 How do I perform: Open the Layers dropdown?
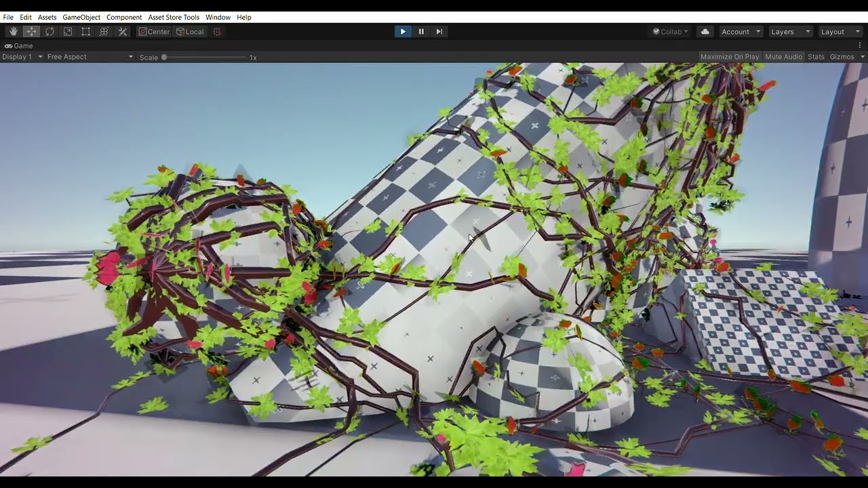click(790, 32)
